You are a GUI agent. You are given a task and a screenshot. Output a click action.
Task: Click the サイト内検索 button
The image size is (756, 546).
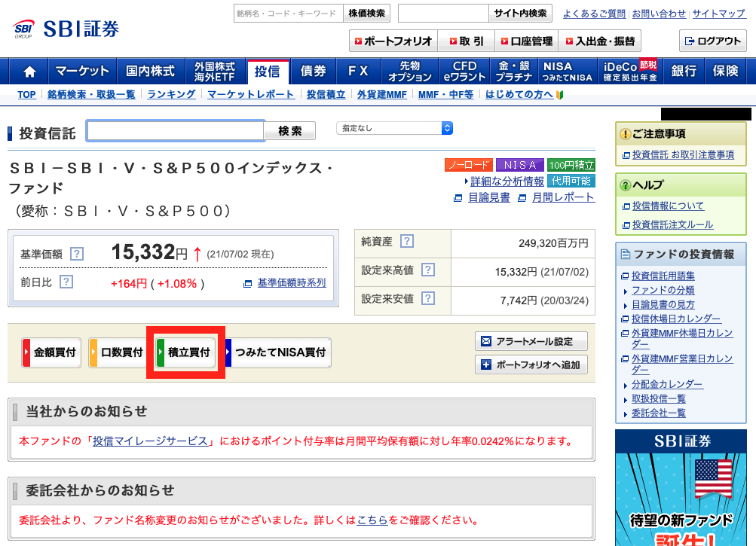coord(520,14)
